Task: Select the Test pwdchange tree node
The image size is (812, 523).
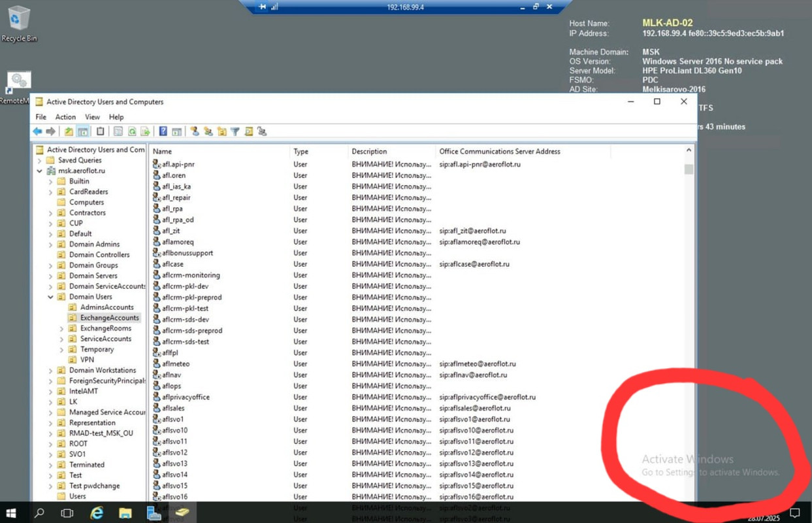Action: click(95, 486)
